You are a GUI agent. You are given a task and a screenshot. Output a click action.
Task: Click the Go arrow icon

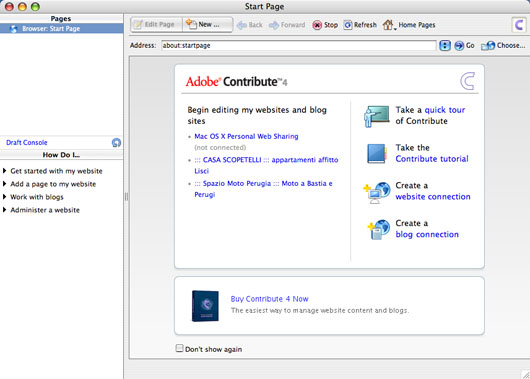(459, 45)
